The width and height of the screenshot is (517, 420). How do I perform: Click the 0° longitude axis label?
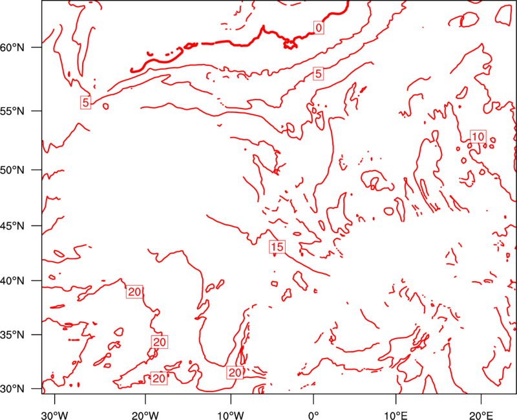tap(313, 415)
